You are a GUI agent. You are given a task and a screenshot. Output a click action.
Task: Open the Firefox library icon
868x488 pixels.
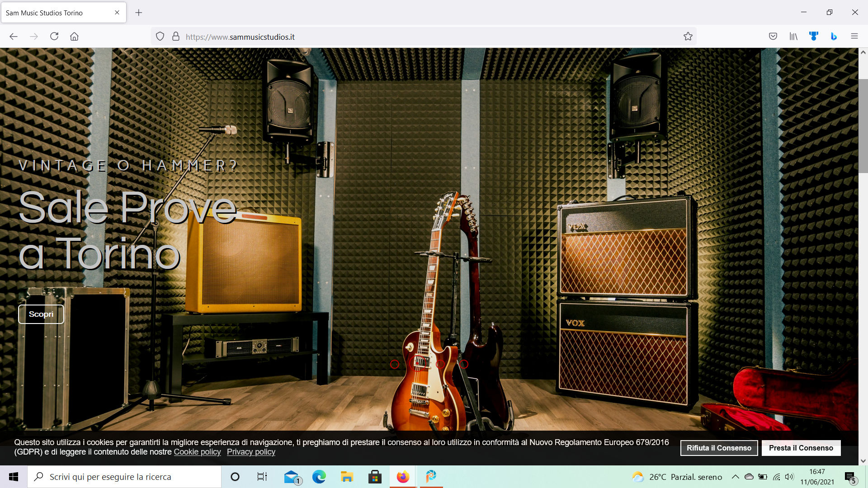(793, 37)
